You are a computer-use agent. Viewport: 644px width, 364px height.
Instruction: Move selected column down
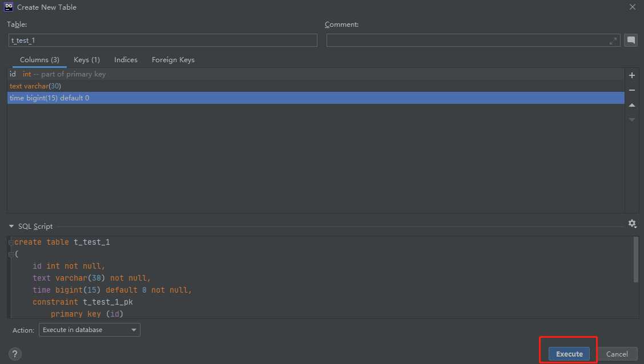631,120
